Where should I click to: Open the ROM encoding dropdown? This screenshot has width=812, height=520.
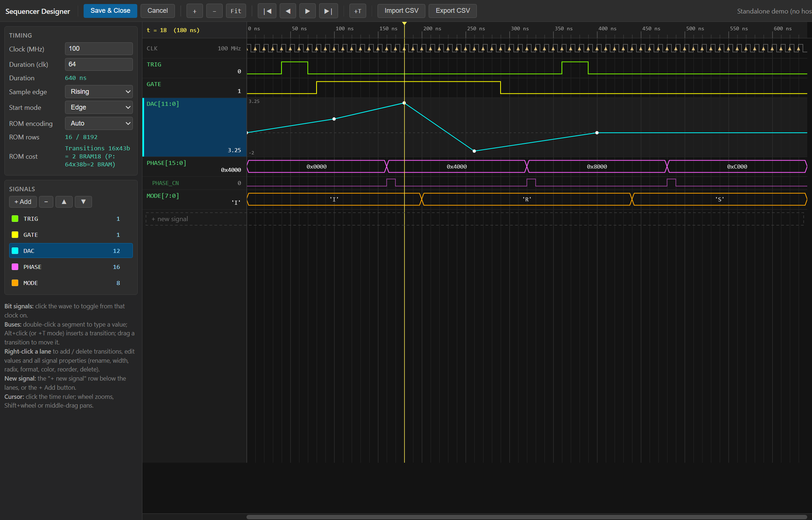99,123
